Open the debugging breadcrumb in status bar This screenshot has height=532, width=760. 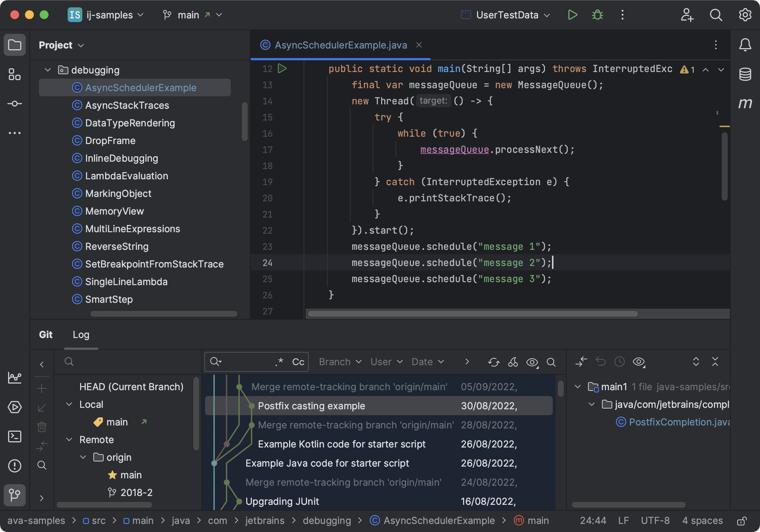(326, 520)
